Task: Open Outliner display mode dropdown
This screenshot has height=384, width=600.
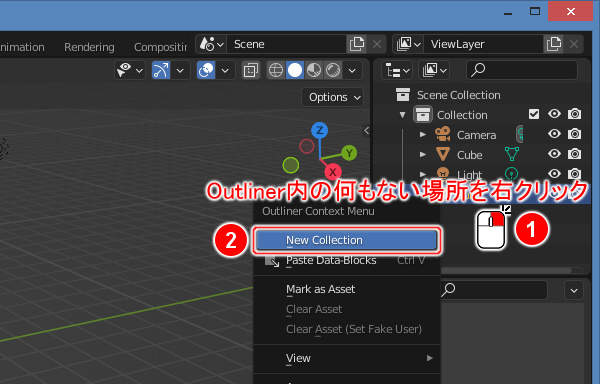Action: coord(434,70)
